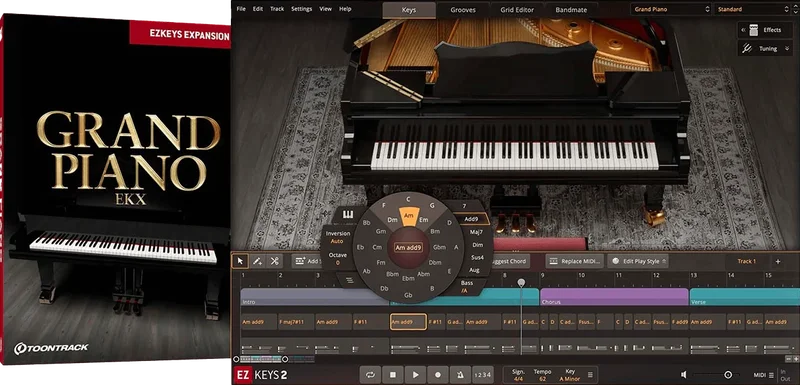Open the View menu
The image size is (800, 385).
pyautogui.click(x=326, y=9)
